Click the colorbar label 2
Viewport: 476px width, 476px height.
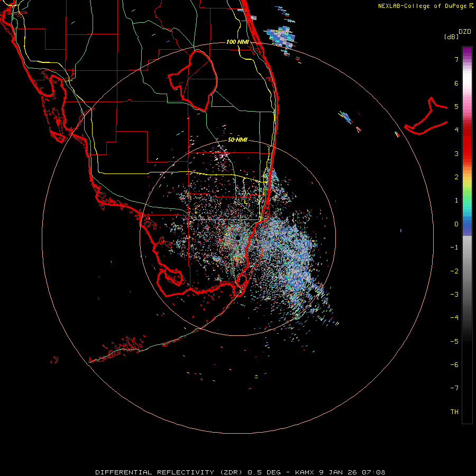coord(456,177)
